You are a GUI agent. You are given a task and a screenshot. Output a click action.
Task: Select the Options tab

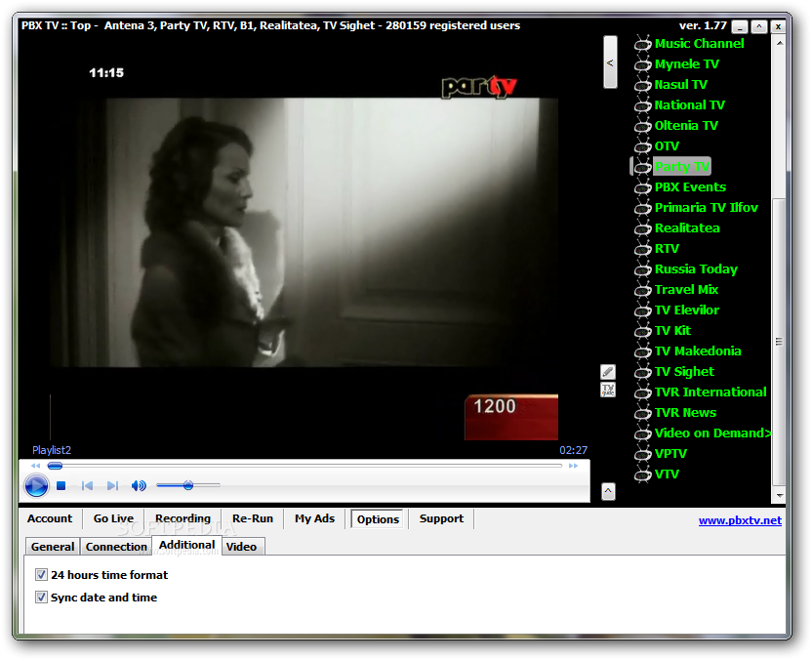click(x=378, y=519)
